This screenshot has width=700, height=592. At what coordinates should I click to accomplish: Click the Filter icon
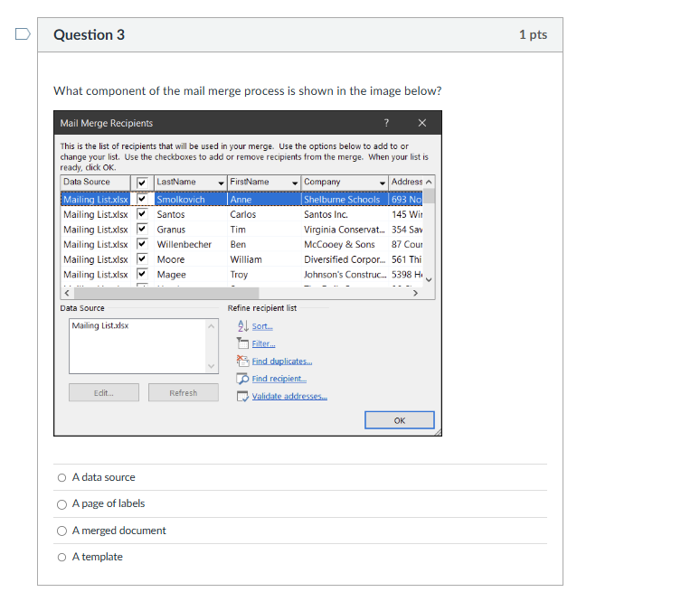(x=242, y=343)
